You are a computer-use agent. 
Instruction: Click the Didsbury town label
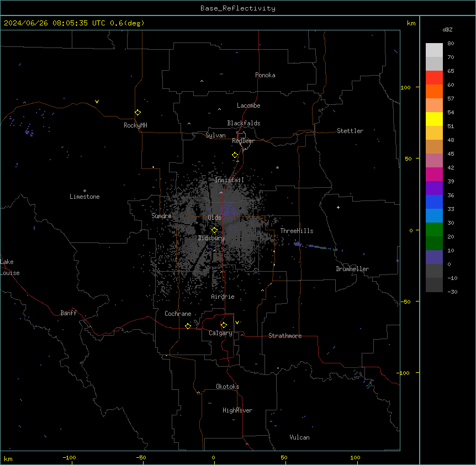click(211, 238)
